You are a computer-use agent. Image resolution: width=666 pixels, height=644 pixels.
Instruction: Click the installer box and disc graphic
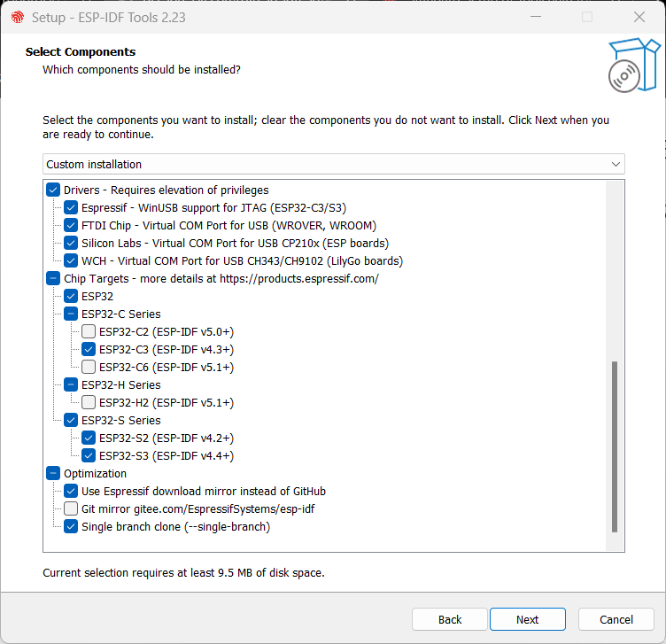[x=634, y=66]
